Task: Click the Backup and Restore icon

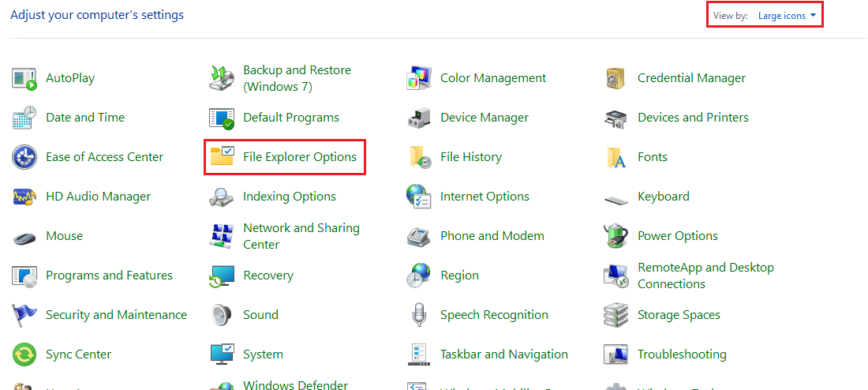Action: point(222,78)
